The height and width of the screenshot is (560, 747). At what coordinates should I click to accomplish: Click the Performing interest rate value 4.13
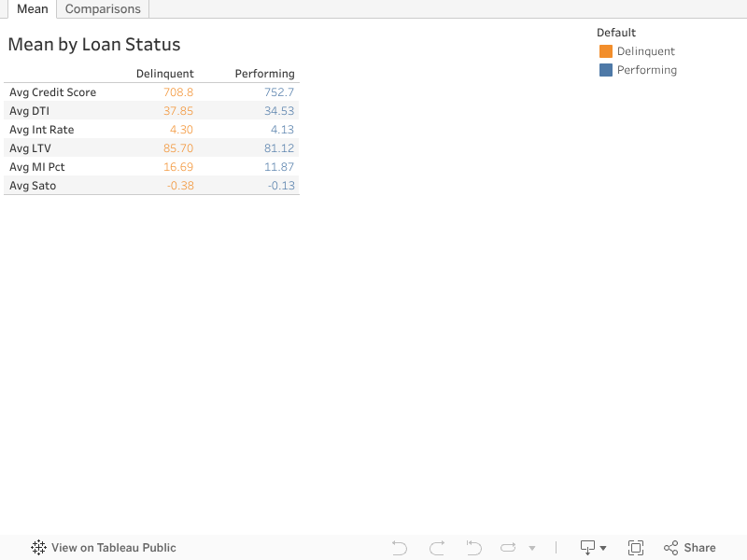point(283,130)
